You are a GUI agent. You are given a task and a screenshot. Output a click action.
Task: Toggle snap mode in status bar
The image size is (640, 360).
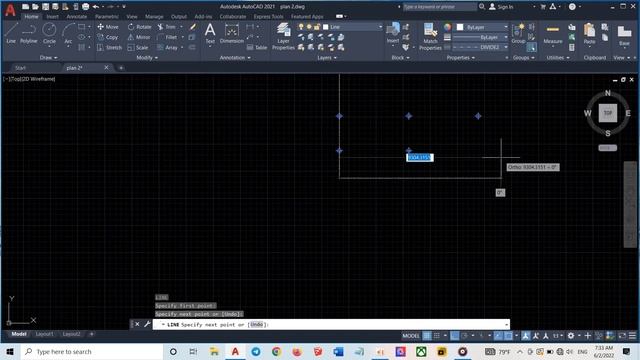[x=437, y=336]
